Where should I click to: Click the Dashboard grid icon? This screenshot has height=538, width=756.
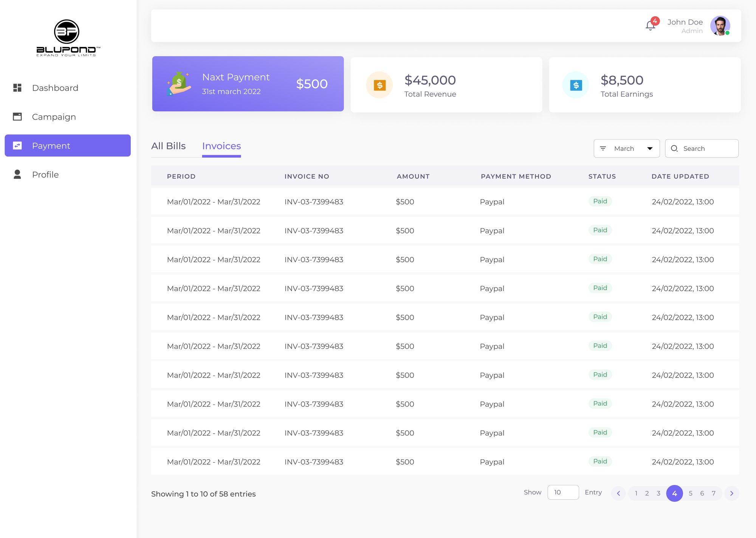(x=17, y=88)
